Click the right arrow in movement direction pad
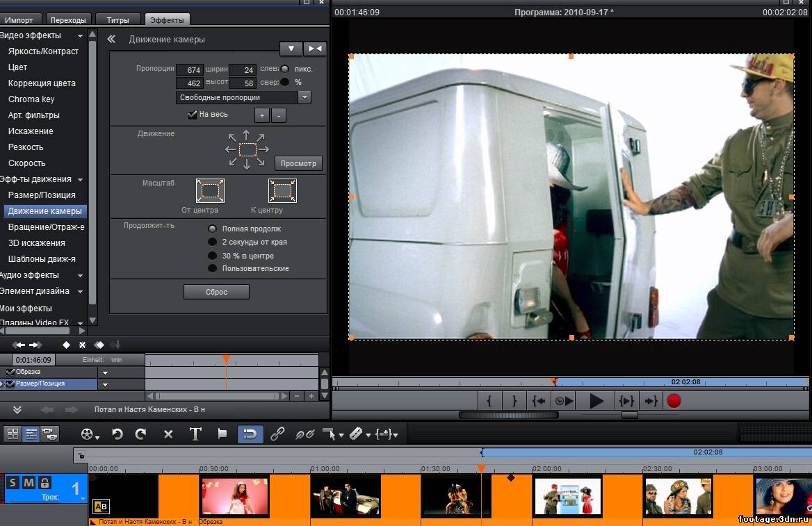The height and width of the screenshot is (526, 812). [263, 149]
